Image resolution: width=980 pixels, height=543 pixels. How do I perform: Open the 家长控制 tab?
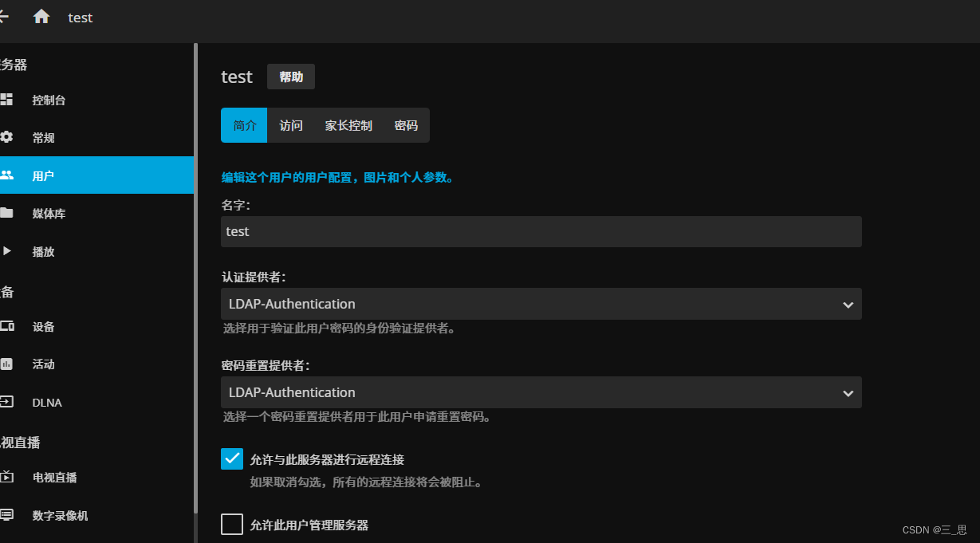348,125
